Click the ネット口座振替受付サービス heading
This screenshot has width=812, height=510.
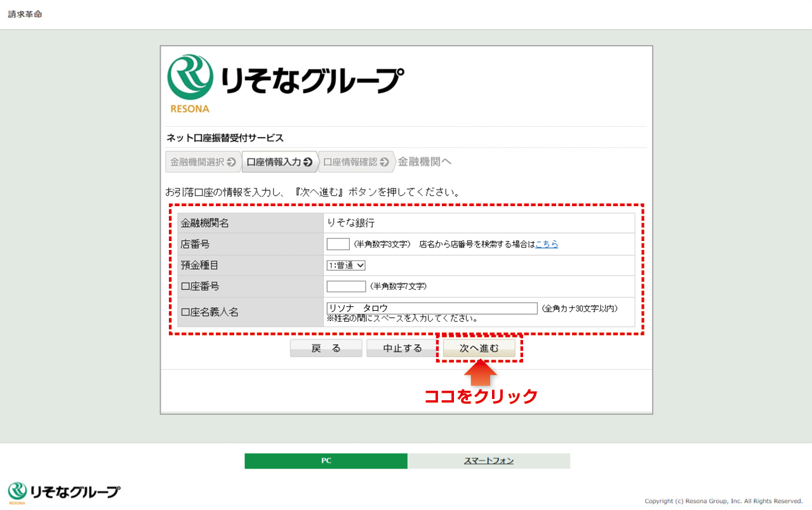[x=225, y=138]
